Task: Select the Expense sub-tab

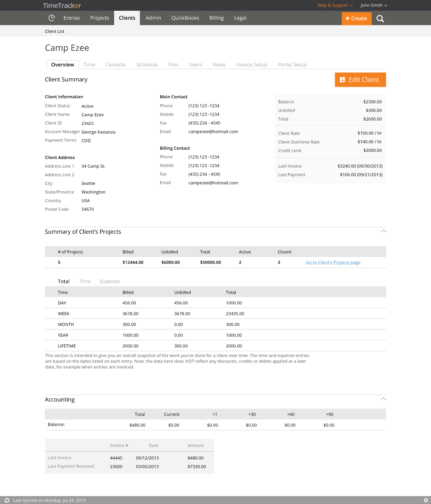Action: coord(110,281)
